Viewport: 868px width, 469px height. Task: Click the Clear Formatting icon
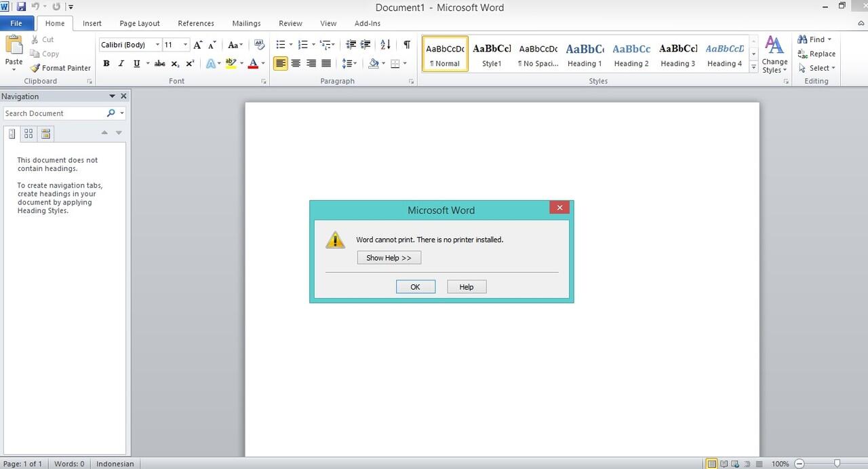pyautogui.click(x=259, y=45)
